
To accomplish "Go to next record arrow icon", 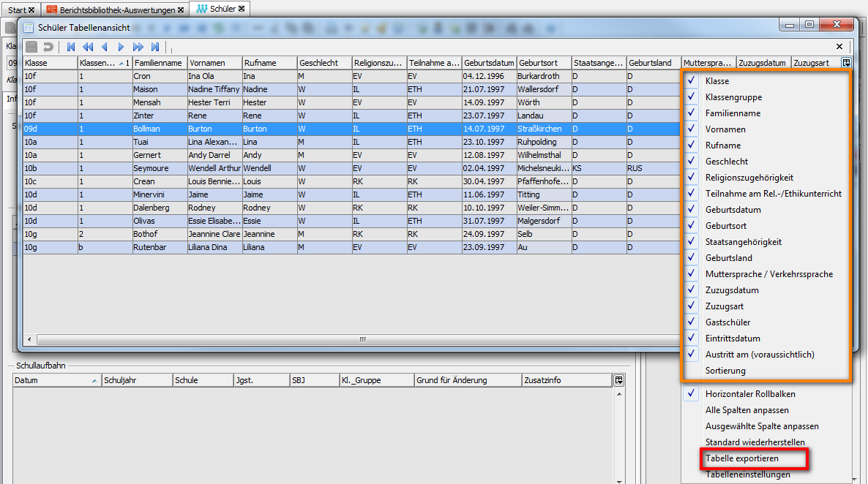I will pos(121,47).
